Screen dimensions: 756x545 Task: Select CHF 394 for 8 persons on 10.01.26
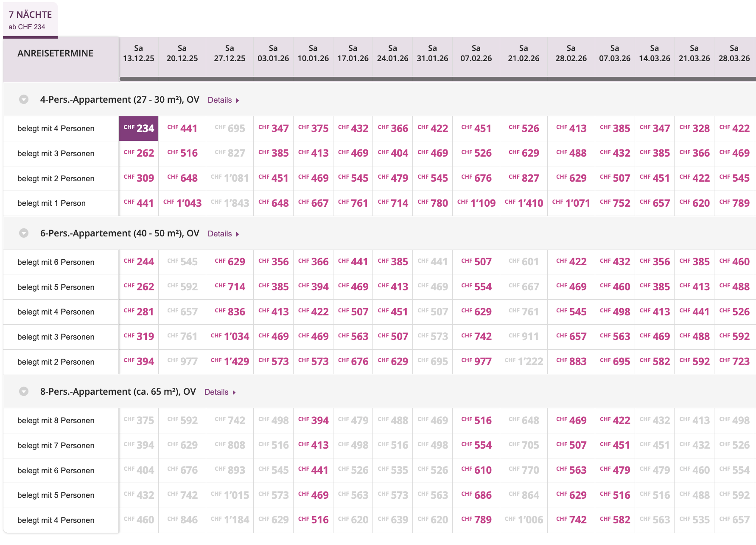coord(314,421)
